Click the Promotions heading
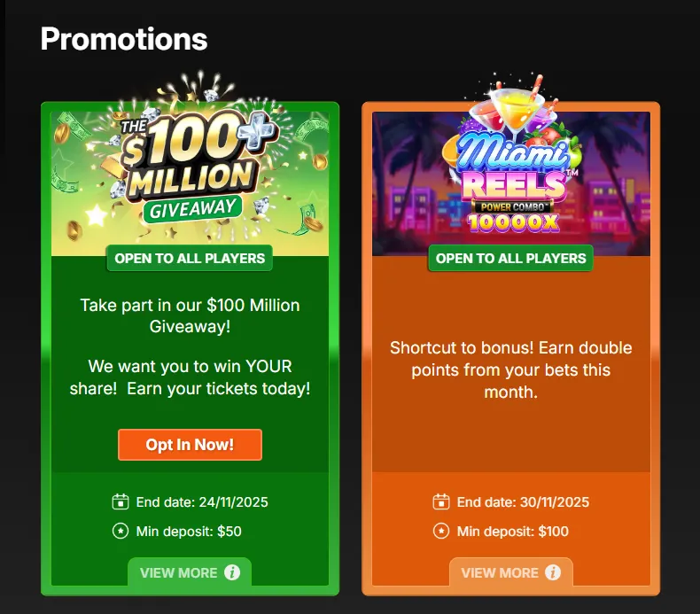Image resolution: width=700 pixels, height=614 pixels. pos(124,38)
